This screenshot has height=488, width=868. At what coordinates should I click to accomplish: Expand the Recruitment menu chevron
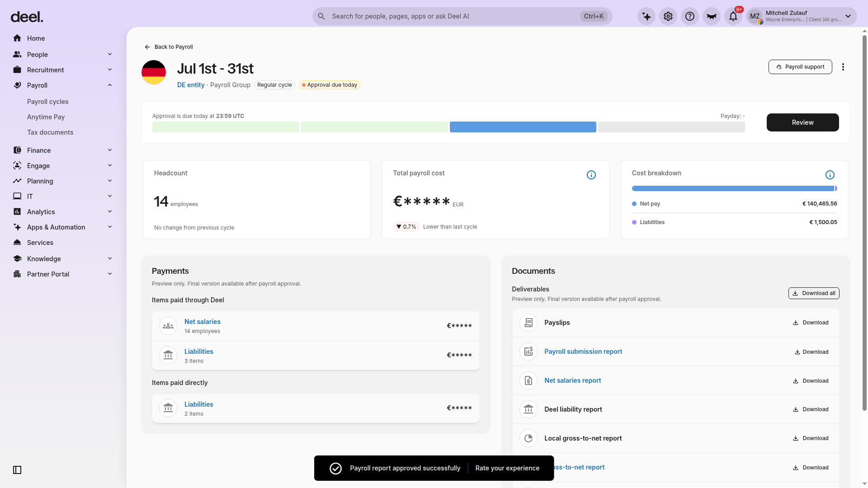[110, 70]
